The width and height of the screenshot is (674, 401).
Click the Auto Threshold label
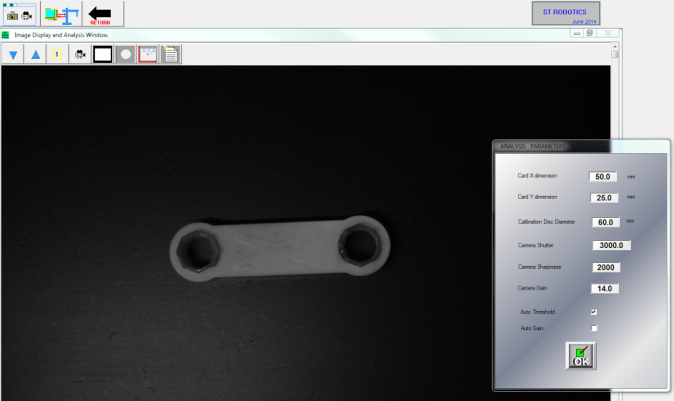click(537, 312)
